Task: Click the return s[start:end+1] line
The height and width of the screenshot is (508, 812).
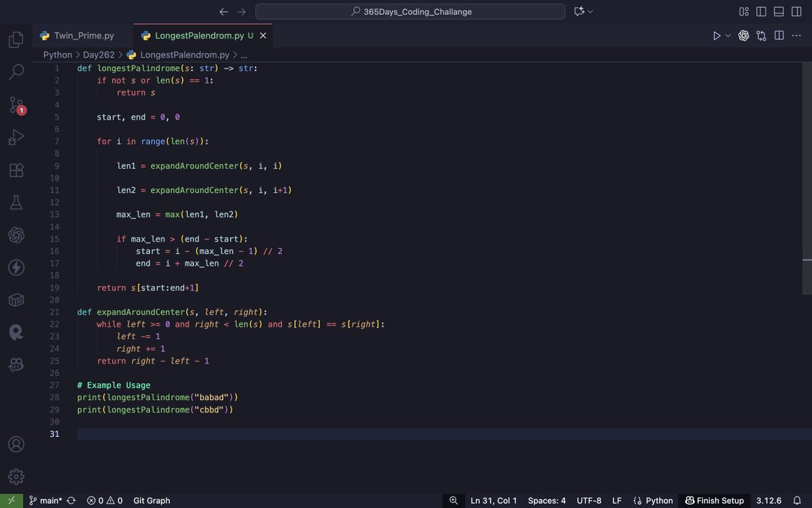Action: tap(148, 288)
